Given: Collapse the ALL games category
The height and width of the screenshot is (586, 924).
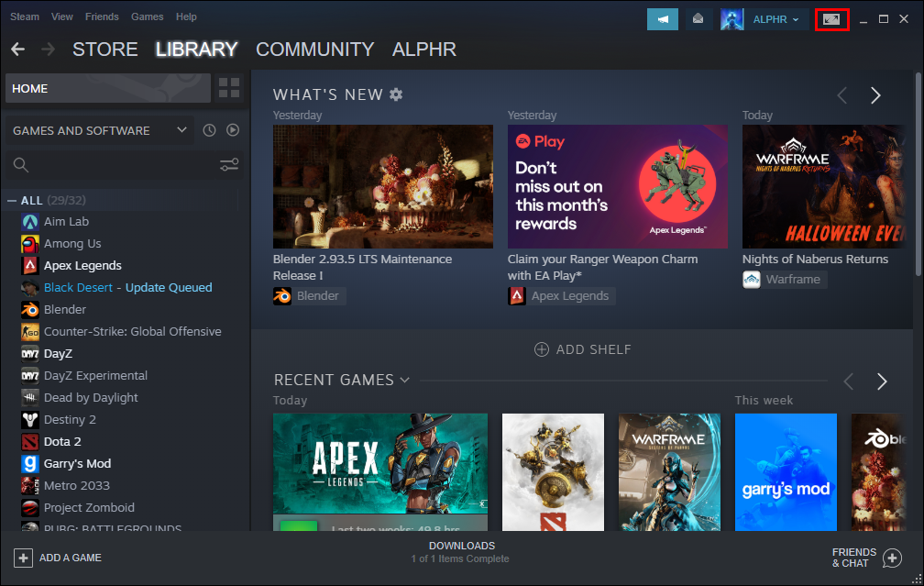Looking at the screenshot, I should tap(12, 201).
